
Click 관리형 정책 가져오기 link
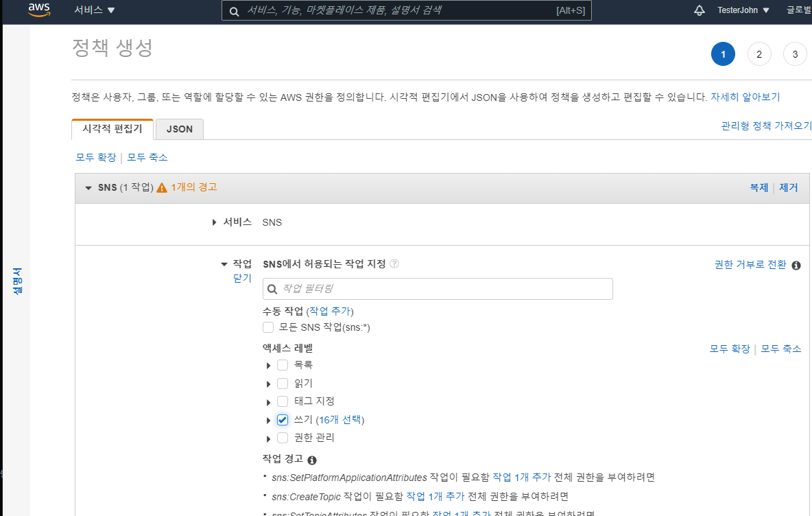click(766, 126)
